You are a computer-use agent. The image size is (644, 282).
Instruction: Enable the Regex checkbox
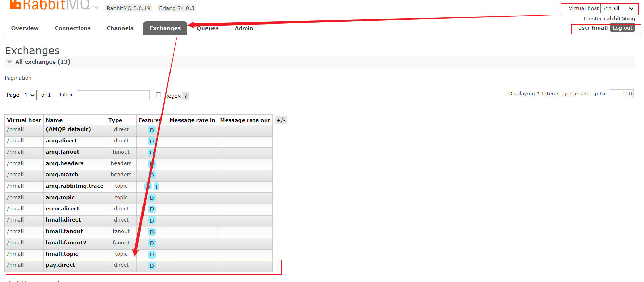158,95
